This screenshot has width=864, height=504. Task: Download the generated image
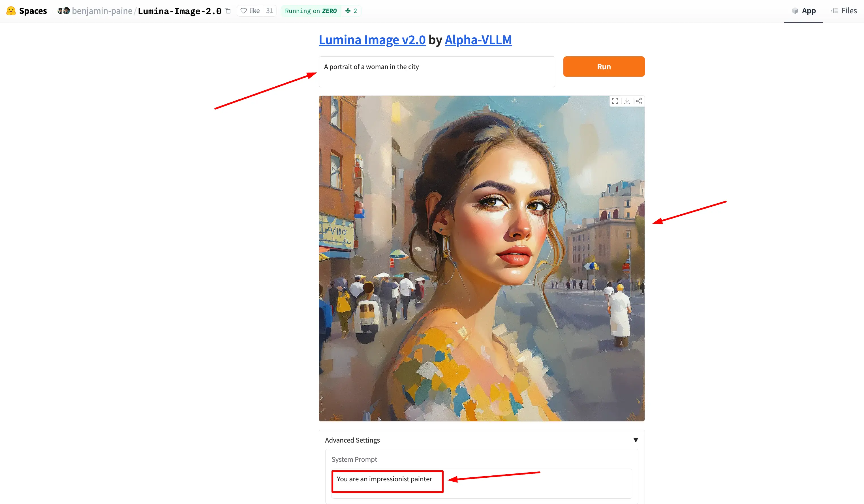pos(627,101)
